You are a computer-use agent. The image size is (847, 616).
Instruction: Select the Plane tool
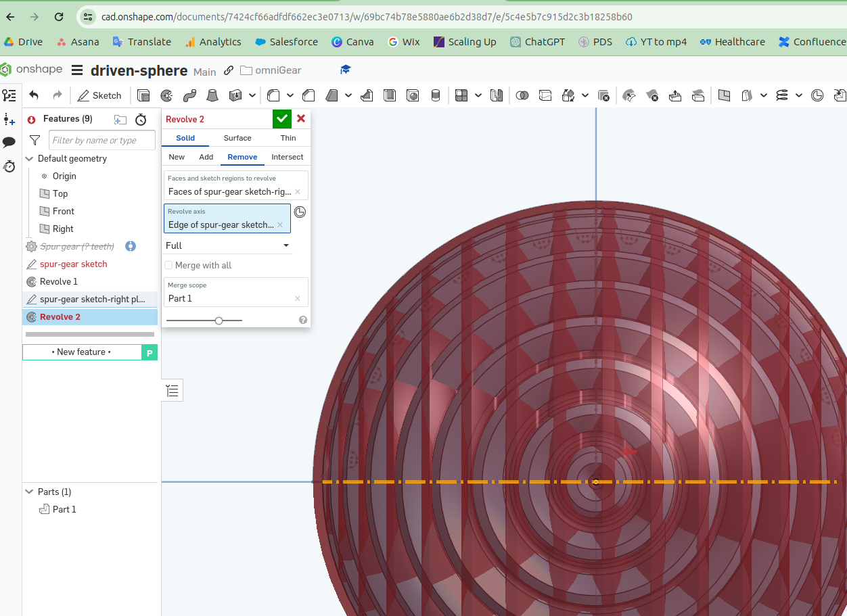(724, 95)
